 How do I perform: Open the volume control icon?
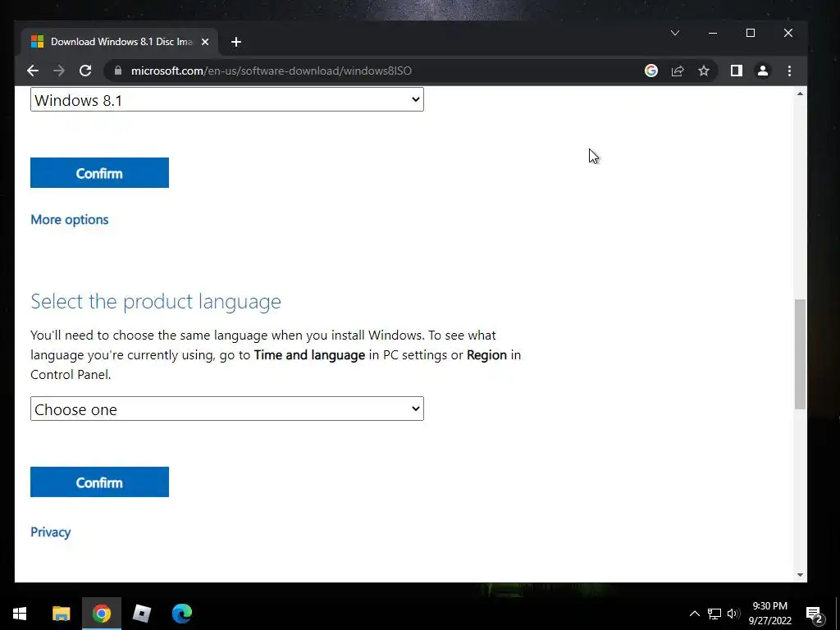733,614
